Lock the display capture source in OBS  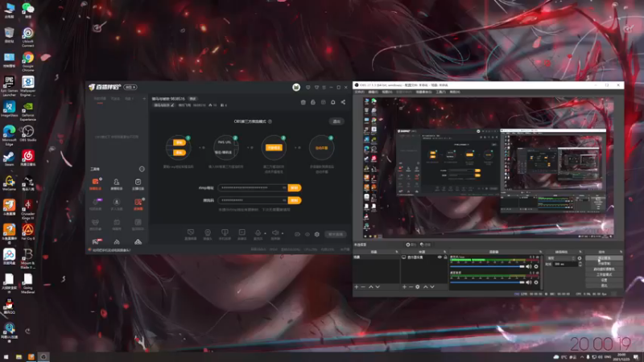coord(445,257)
